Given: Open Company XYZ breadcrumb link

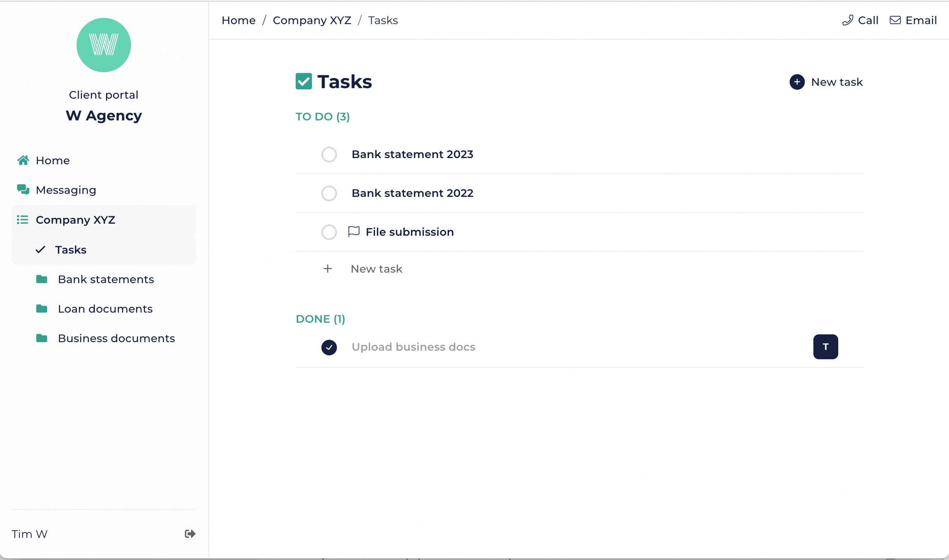Looking at the screenshot, I should (x=312, y=20).
